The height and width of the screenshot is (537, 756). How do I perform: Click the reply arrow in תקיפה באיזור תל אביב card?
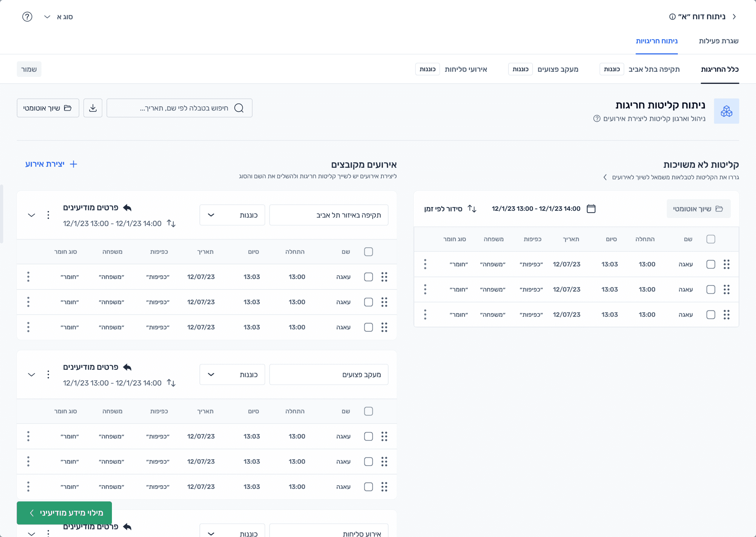[x=127, y=207]
